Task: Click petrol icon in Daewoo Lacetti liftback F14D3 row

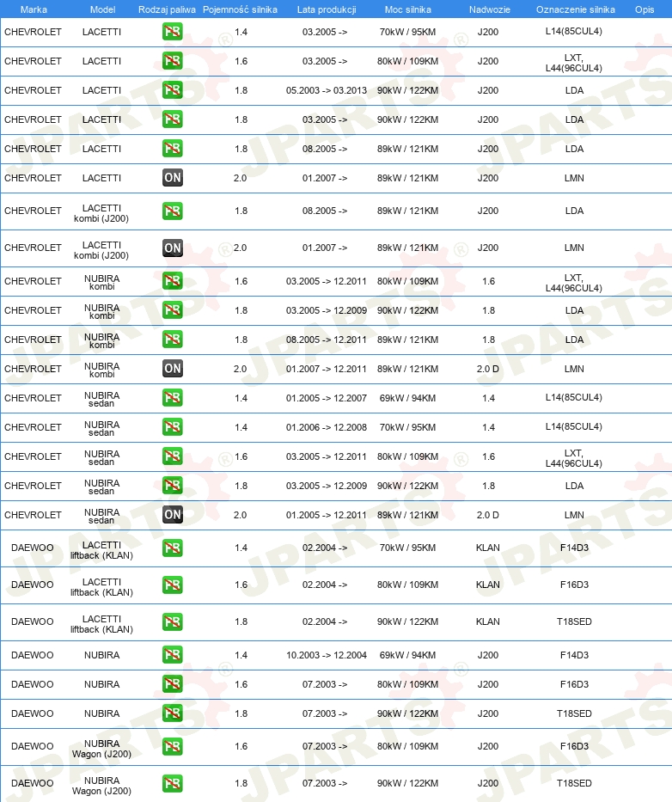Action: click(173, 548)
